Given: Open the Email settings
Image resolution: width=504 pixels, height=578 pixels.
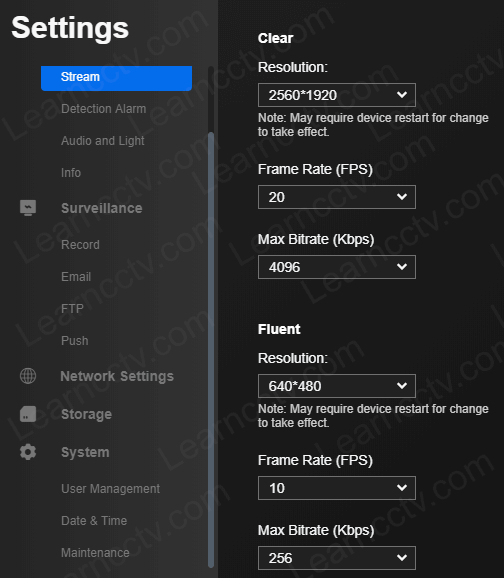Looking at the screenshot, I should coord(76,277).
